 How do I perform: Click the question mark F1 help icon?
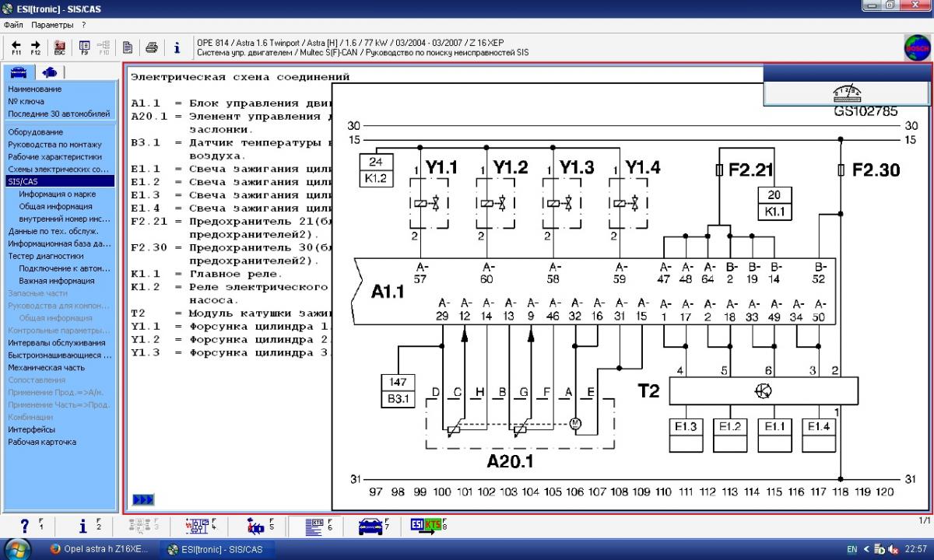point(26,527)
